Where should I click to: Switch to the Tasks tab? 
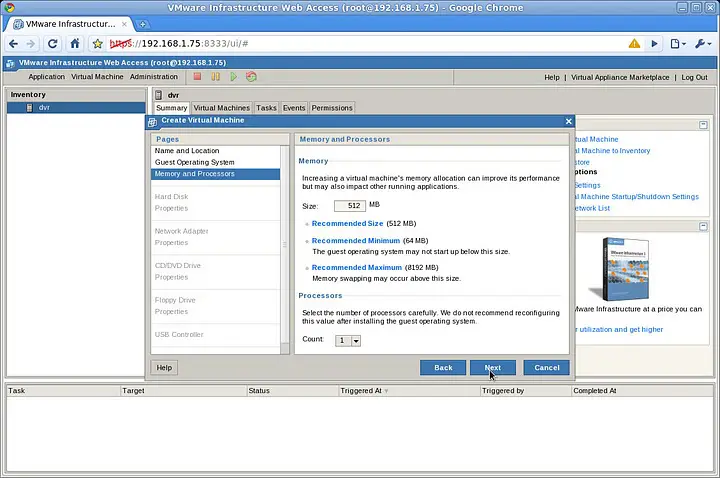click(266, 108)
